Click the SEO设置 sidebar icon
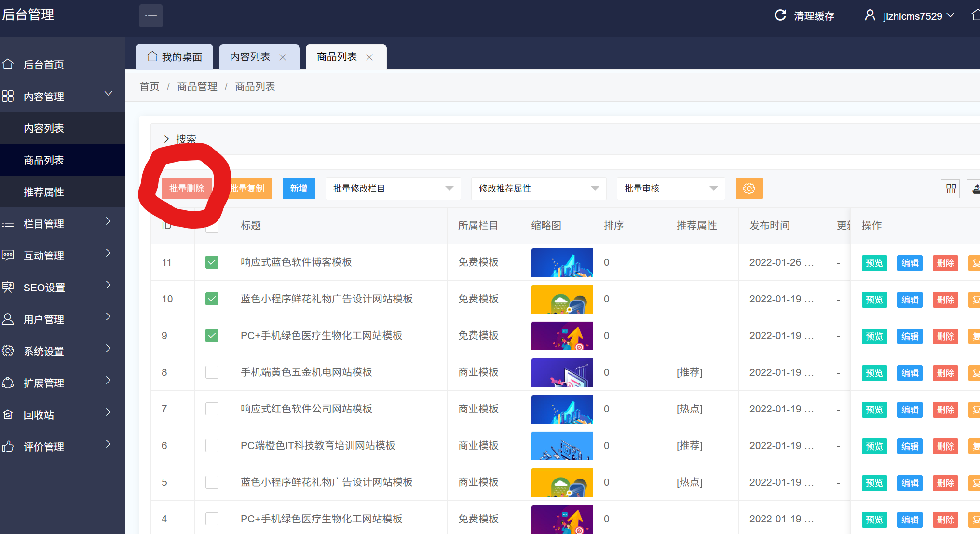 [8, 287]
